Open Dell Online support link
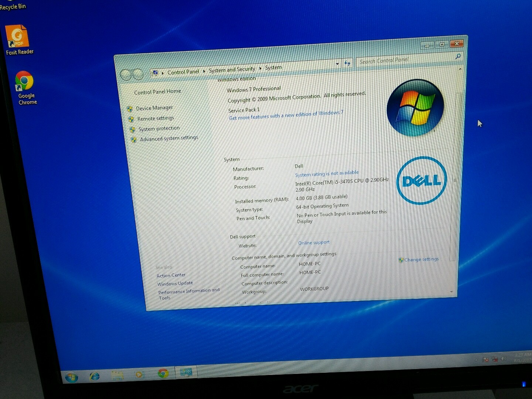532x399 pixels. pos(314,242)
